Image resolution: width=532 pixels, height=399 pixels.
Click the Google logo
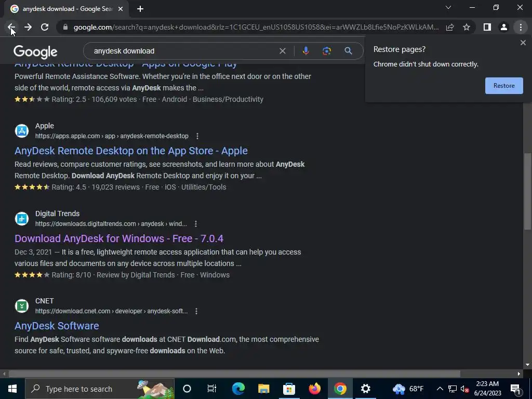click(x=35, y=51)
